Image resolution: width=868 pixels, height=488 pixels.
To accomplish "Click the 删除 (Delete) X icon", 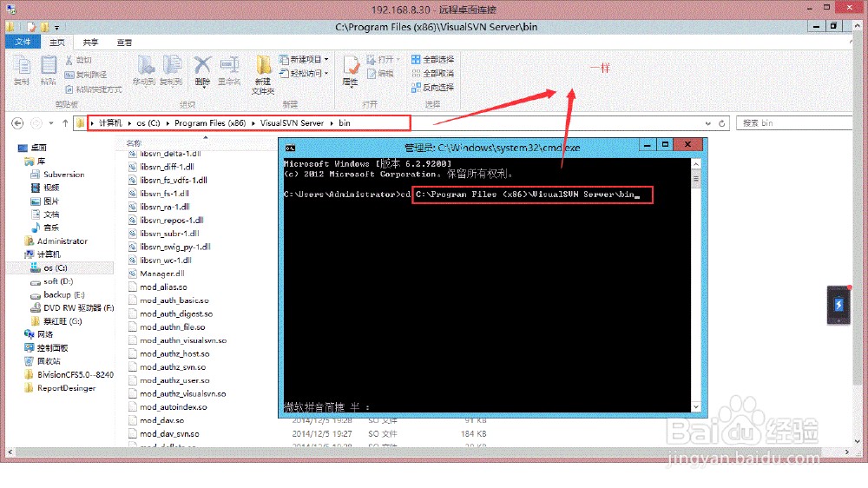I will 202,70.
